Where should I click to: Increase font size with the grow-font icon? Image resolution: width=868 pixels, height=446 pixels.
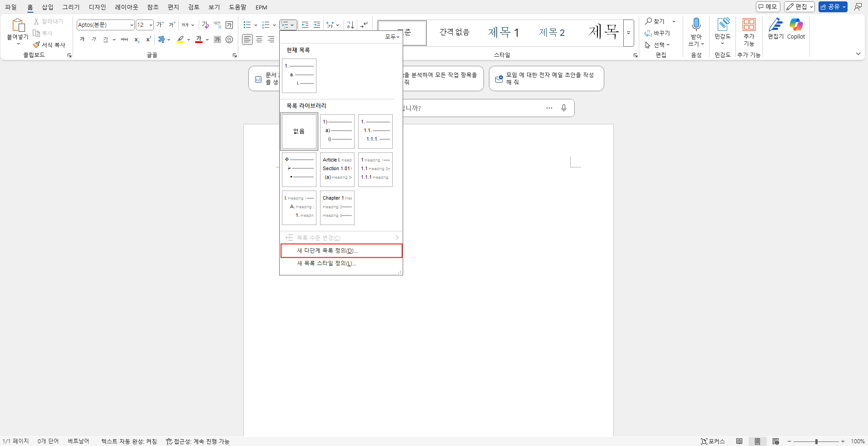[x=160, y=25]
